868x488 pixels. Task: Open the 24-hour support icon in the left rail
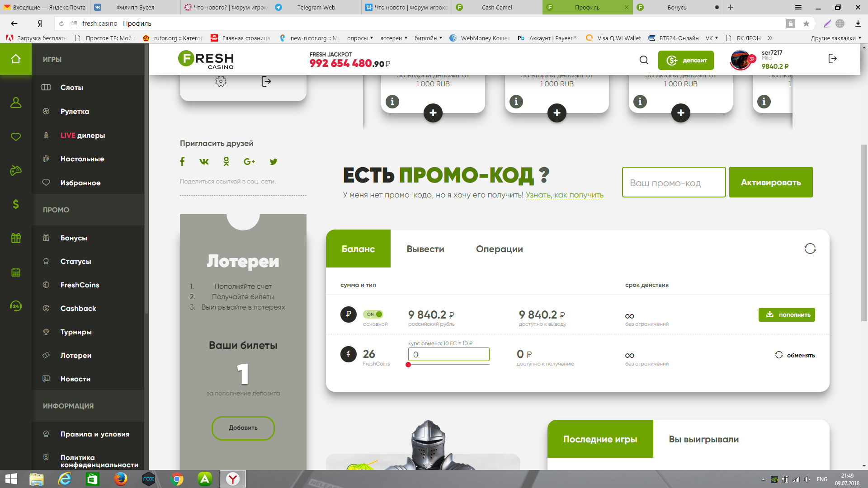pyautogui.click(x=16, y=306)
